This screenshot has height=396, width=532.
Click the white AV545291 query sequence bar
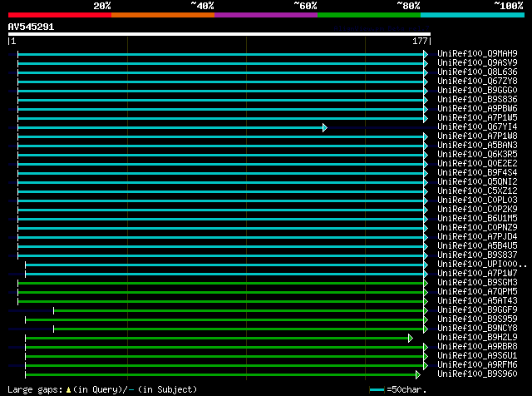tap(219, 34)
